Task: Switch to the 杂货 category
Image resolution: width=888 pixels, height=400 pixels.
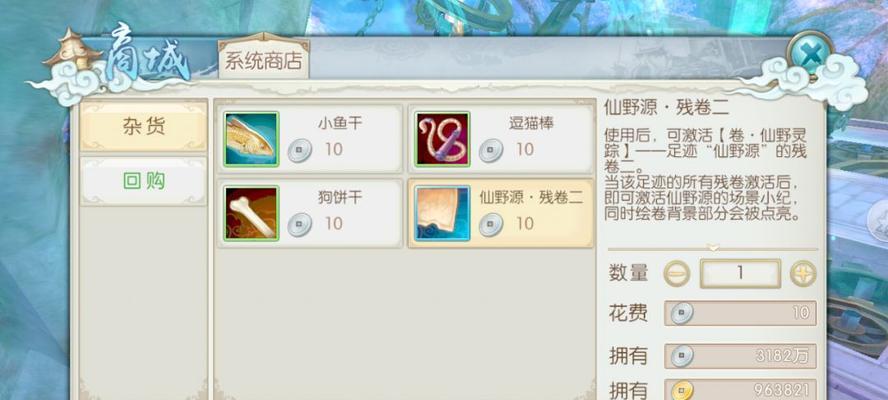Action: tap(144, 126)
